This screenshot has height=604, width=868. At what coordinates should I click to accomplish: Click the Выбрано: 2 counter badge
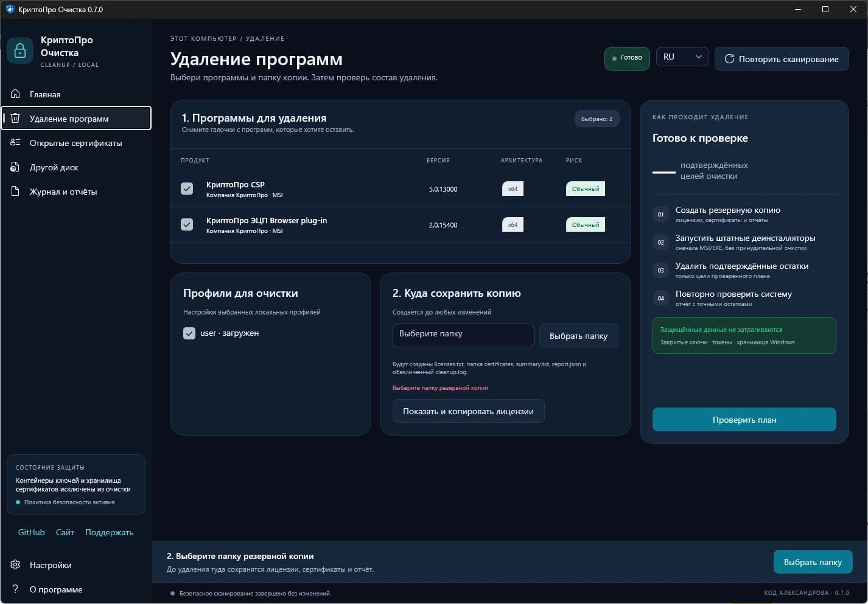(597, 119)
